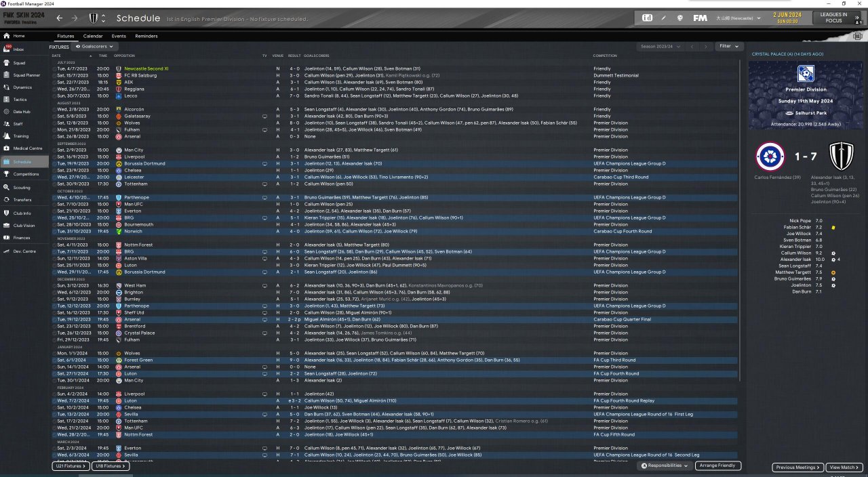Click the world globe icon in top bar

pyautogui.click(x=680, y=18)
